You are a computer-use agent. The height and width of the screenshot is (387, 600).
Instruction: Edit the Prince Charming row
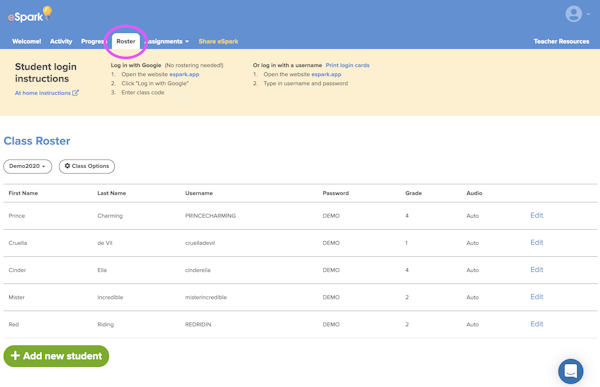(536, 215)
